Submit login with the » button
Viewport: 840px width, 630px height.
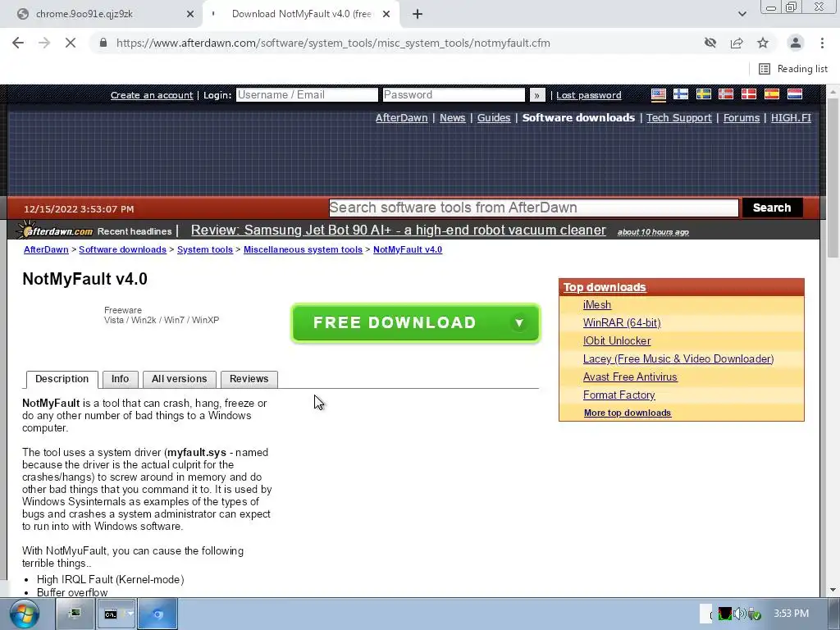[x=536, y=95]
